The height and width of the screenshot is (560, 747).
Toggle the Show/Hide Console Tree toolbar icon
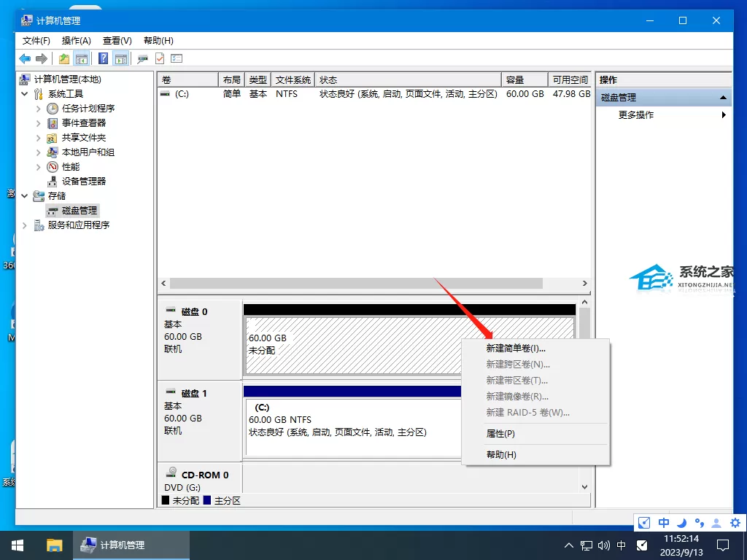click(82, 58)
